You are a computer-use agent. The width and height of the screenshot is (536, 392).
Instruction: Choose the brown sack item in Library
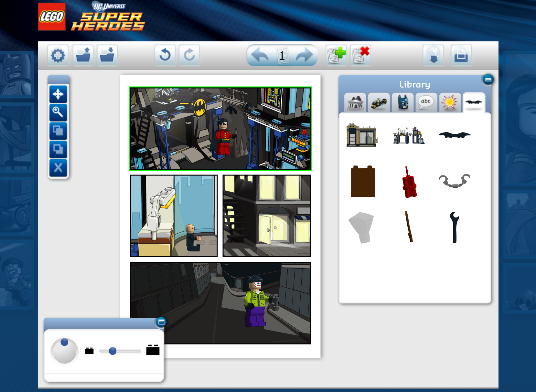(363, 181)
